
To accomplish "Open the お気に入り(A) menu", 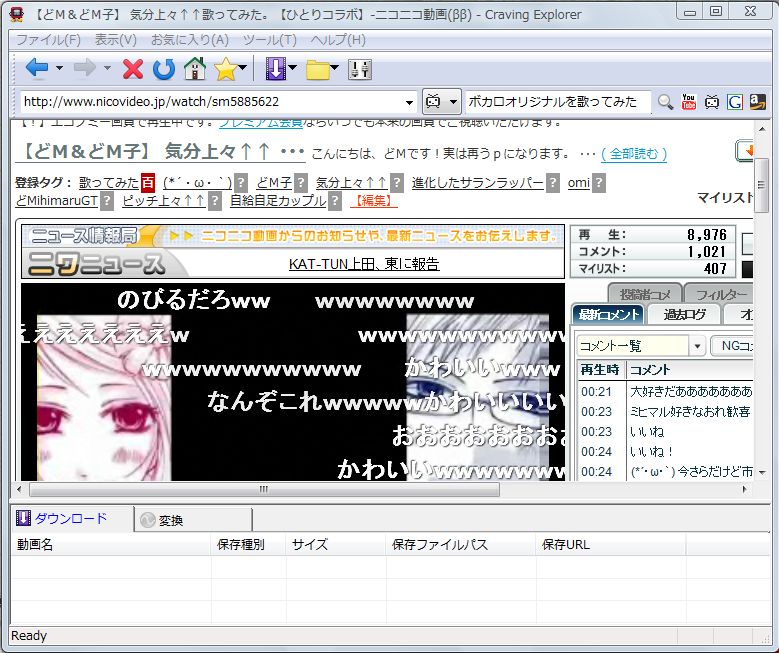I will coord(190,40).
